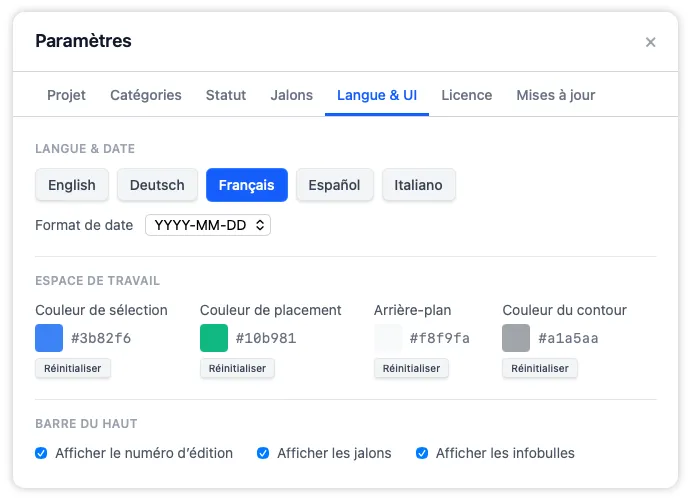Pick Italiano as the language
This screenshot has height=502, width=690.
coord(418,185)
